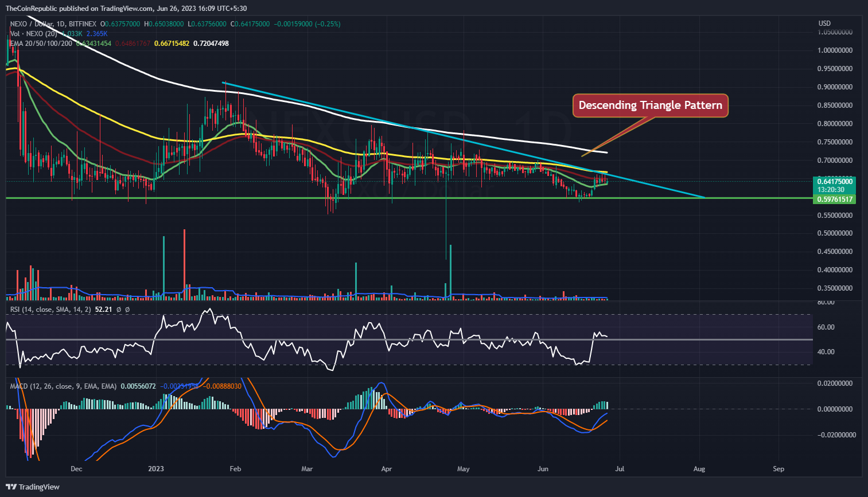The width and height of the screenshot is (868, 497).
Task: Click the EMA 20 value 0.63431454
Action: pyautogui.click(x=94, y=44)
